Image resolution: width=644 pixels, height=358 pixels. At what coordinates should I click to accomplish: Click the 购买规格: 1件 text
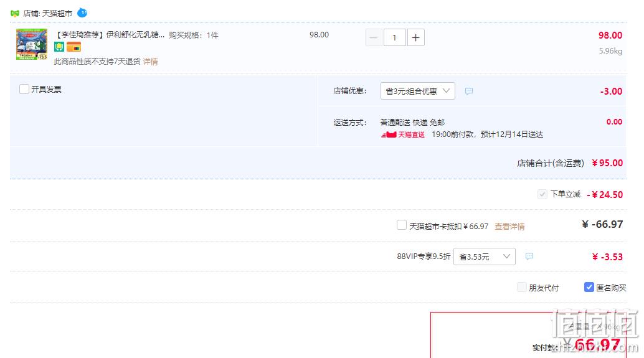click(x=194, y=35)
